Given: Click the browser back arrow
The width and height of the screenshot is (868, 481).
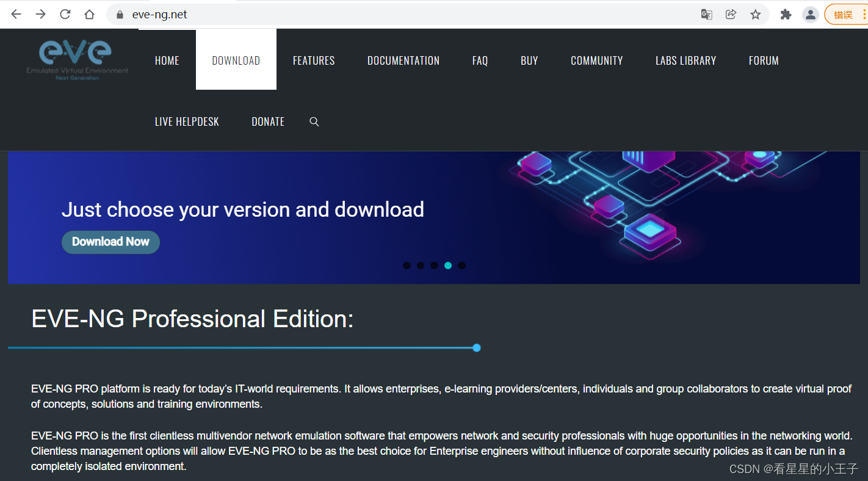Looking at the screenshot, I should (16, 14).
